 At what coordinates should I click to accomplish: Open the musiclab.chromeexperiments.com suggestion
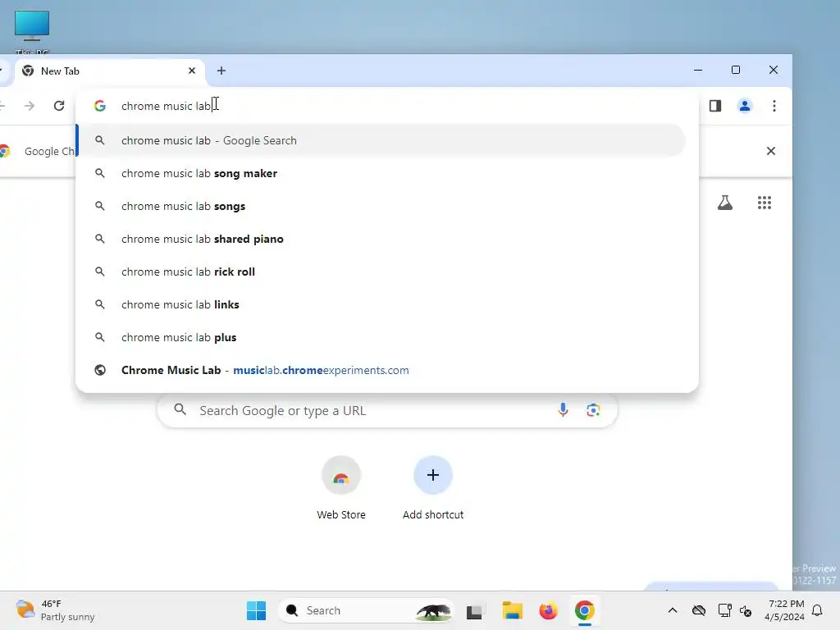381,370
